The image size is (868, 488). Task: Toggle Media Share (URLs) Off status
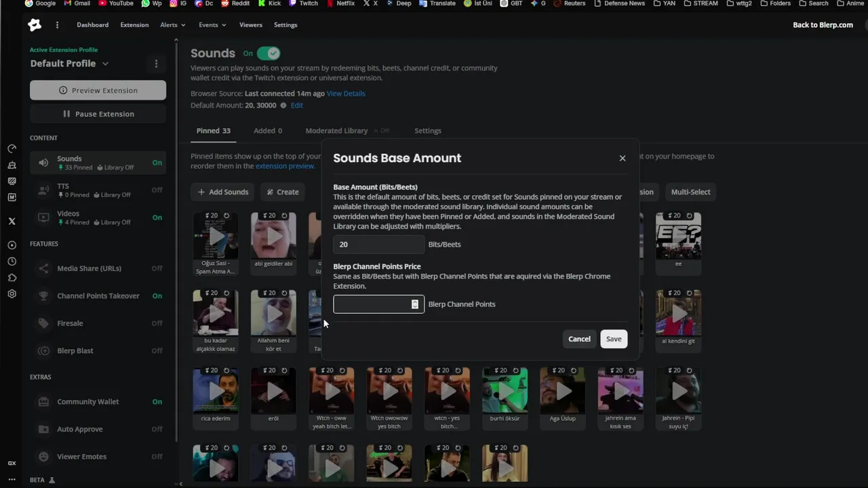(x=157, y=268)
